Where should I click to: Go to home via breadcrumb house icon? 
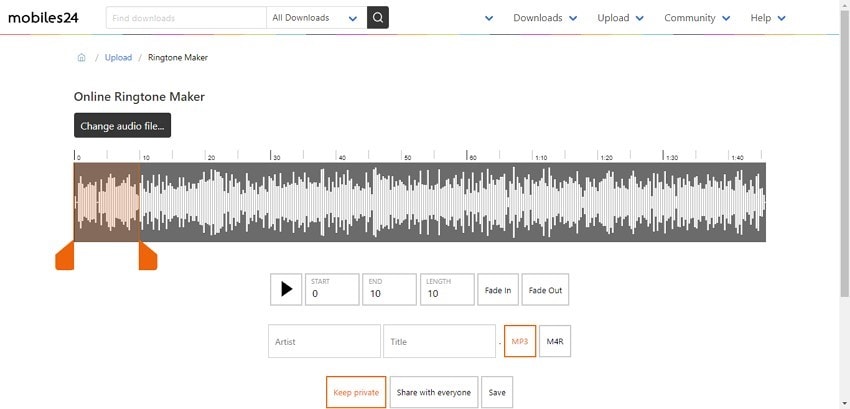pos(81,57)
